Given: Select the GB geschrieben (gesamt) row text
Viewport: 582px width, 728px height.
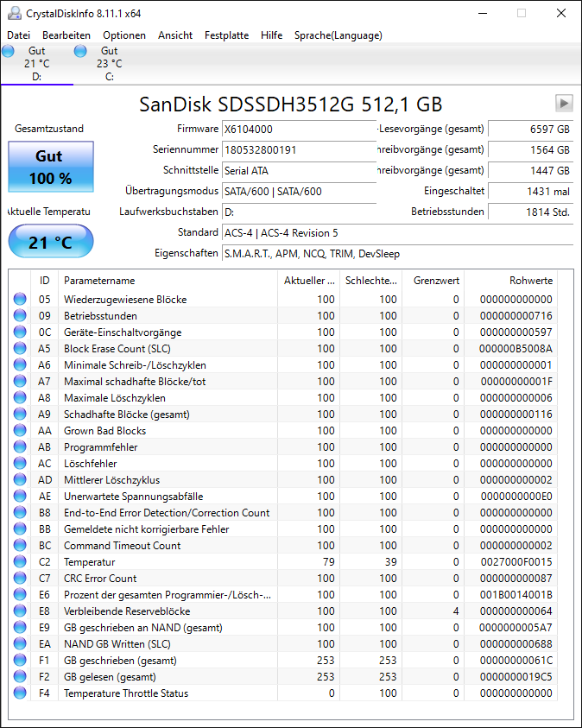Looking at the screenshot, I should [120, 661].
